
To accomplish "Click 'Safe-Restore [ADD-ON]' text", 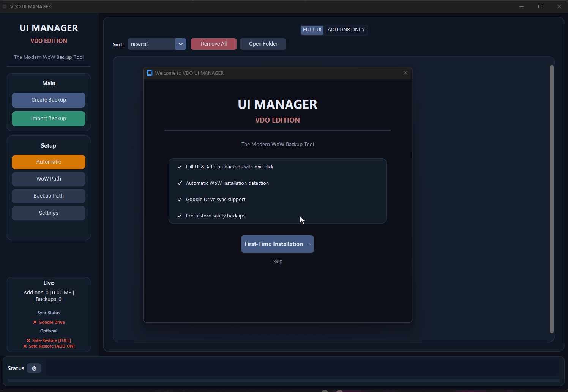I will tap(52, 346).
